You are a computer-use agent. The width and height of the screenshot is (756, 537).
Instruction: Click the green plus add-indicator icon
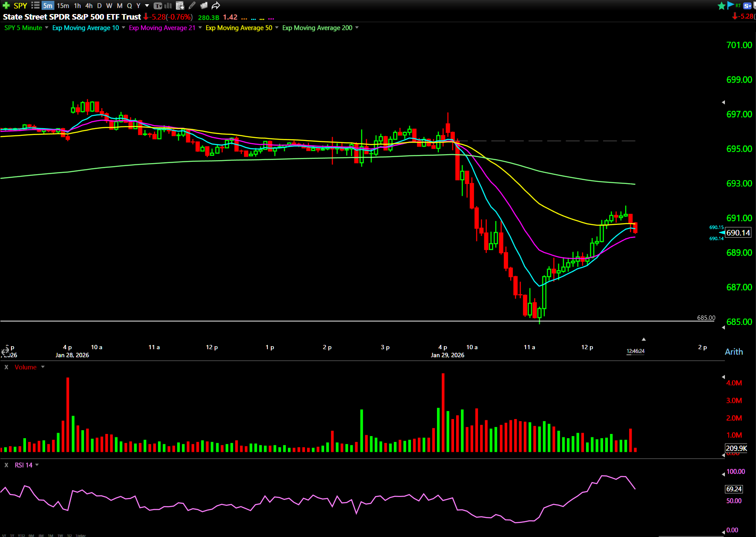6,6
